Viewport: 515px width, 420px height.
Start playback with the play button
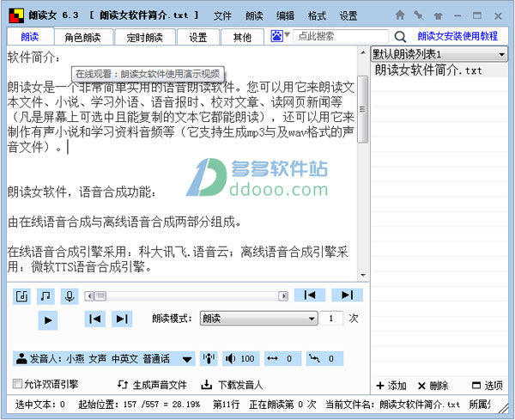pos(48,320)
